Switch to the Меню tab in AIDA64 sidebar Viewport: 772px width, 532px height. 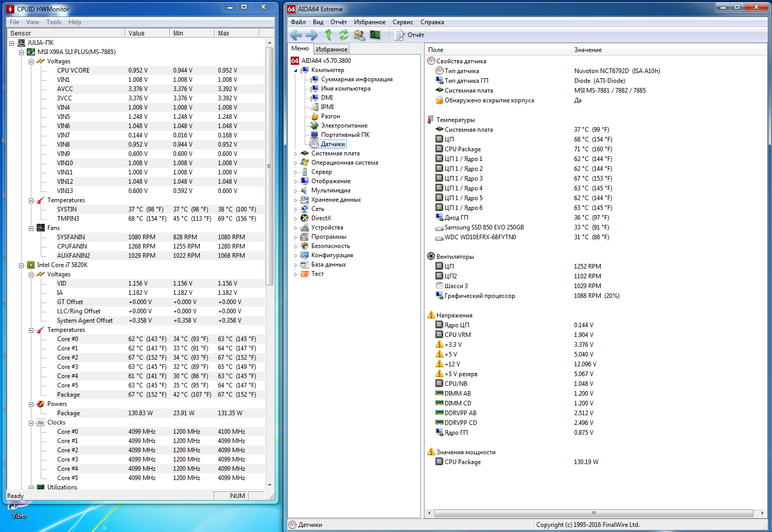pos(300,48)
